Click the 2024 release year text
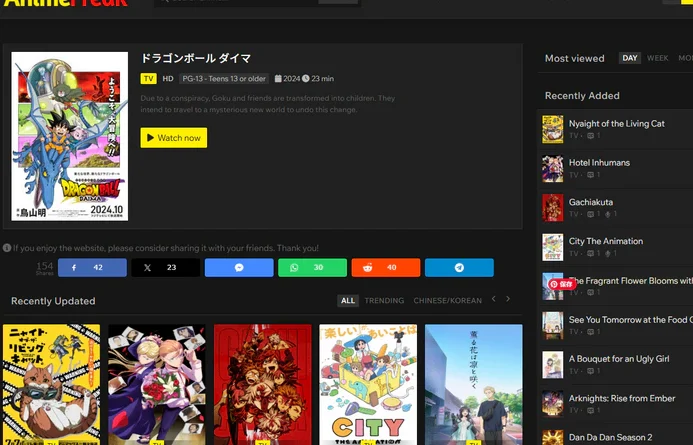 291,79
